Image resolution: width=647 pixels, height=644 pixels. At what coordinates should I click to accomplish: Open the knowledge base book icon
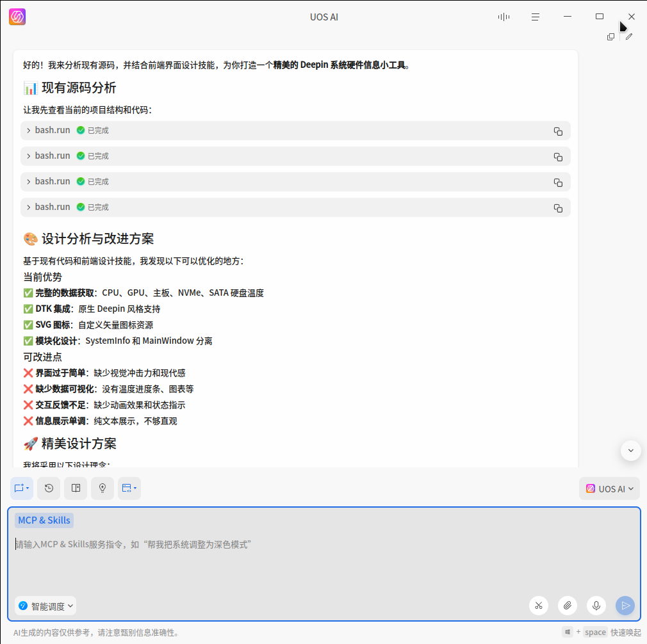click(x=76, y=488)
